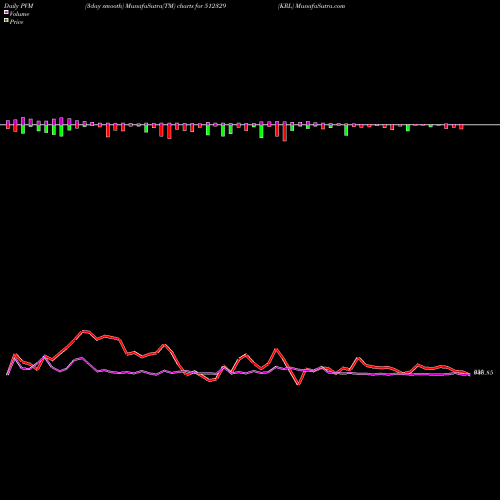Viewport: 500px width, 500px height.
Task: Click the 'Volume' legend label
Action: tap(19, 14)
